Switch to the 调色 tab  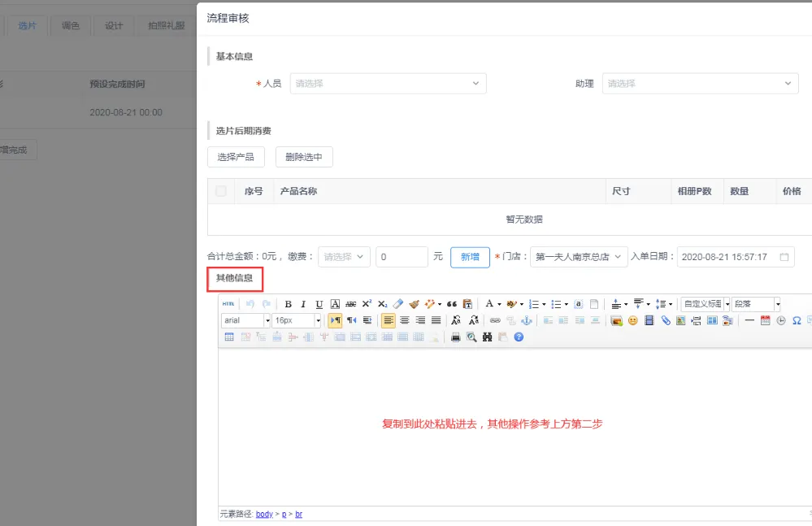[x=71, y=25]
